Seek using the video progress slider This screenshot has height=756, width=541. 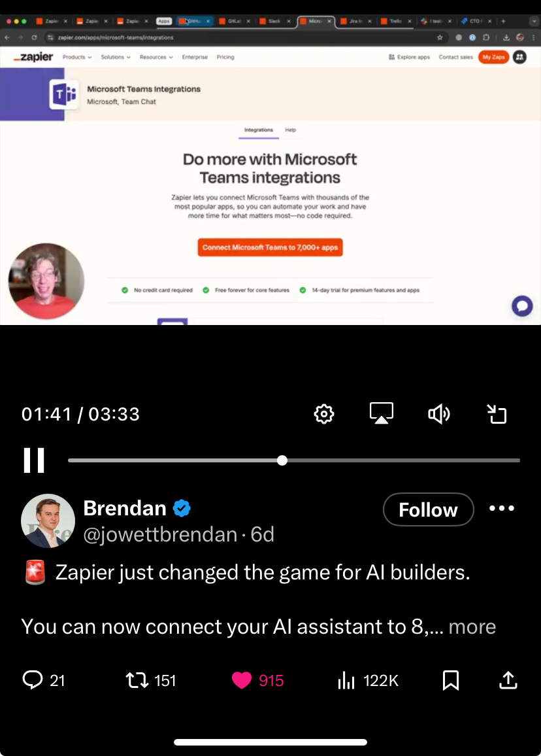[294, 460]
